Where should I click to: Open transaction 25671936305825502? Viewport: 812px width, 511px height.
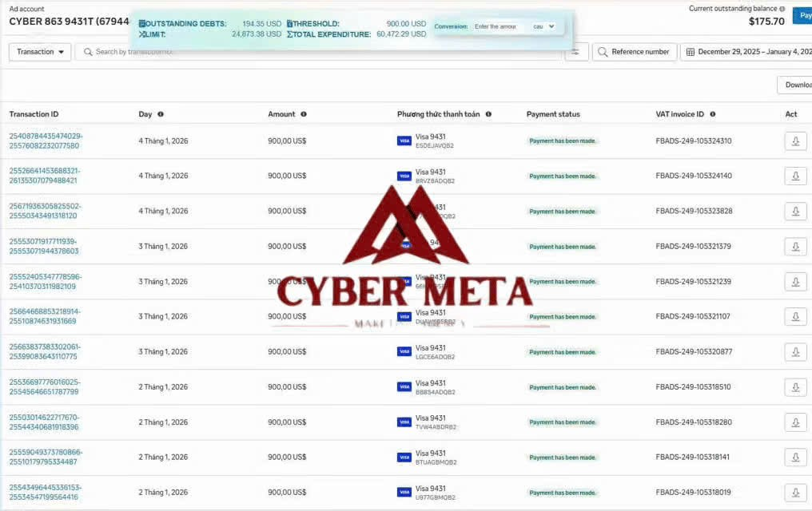[x=45, y=211]
